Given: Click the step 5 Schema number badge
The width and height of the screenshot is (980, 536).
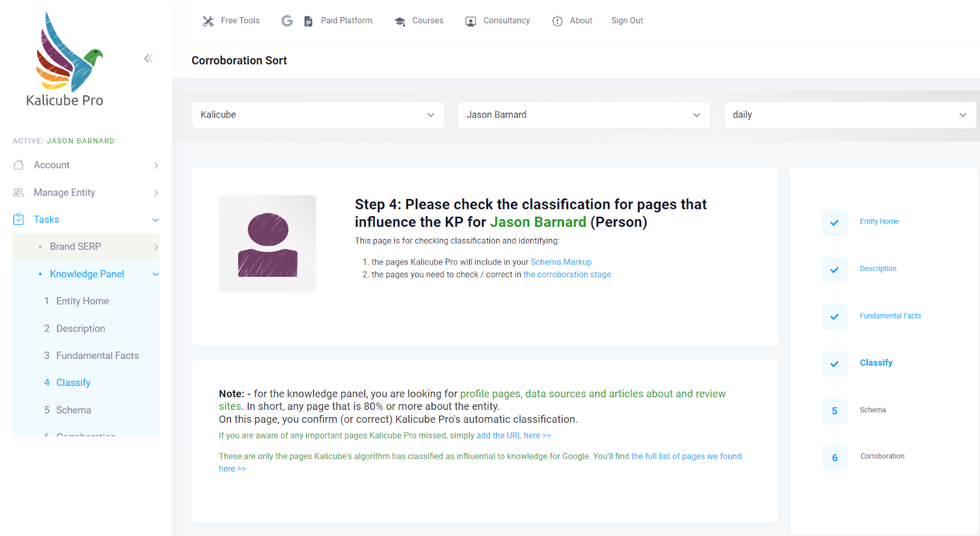Looking at the screenshot, I should click(834, 411).
